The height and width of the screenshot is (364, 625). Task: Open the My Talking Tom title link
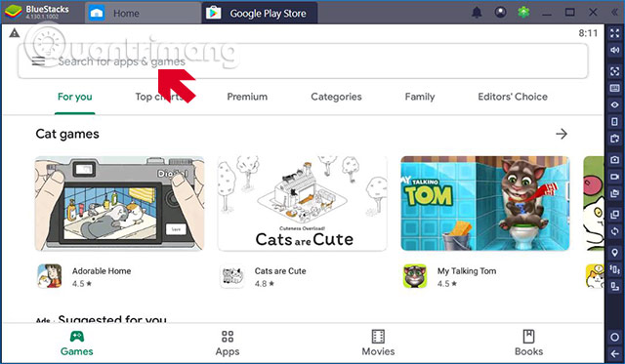(x=467, y=271)
